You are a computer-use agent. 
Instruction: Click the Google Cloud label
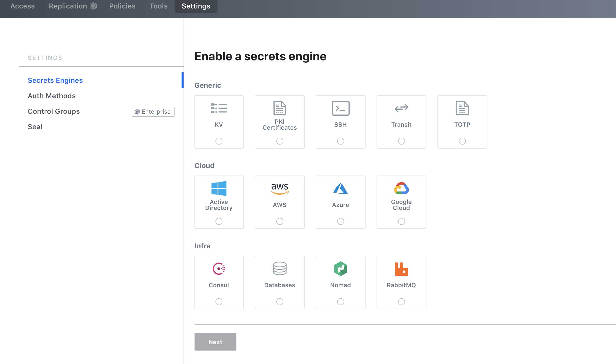(x=402, y=205)
